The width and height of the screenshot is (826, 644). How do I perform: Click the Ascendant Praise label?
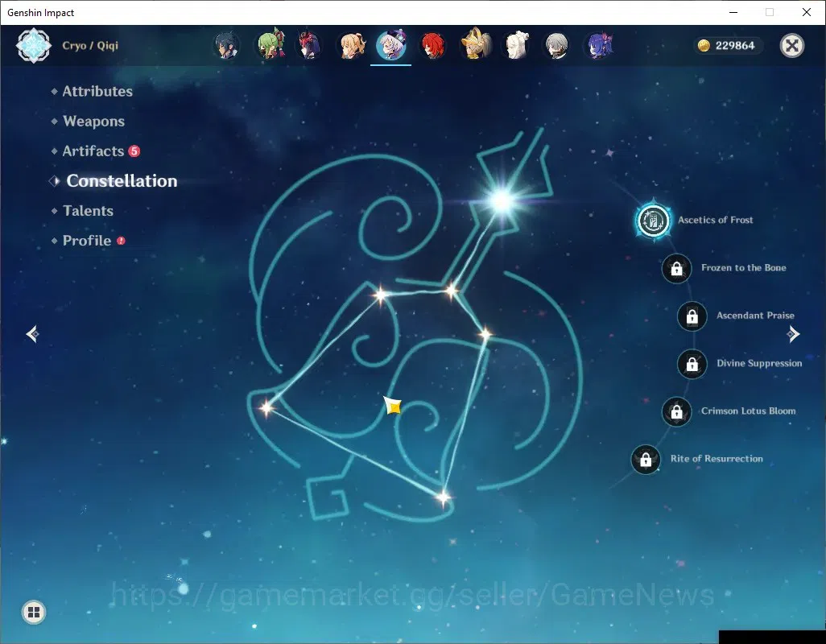[755, 316]
